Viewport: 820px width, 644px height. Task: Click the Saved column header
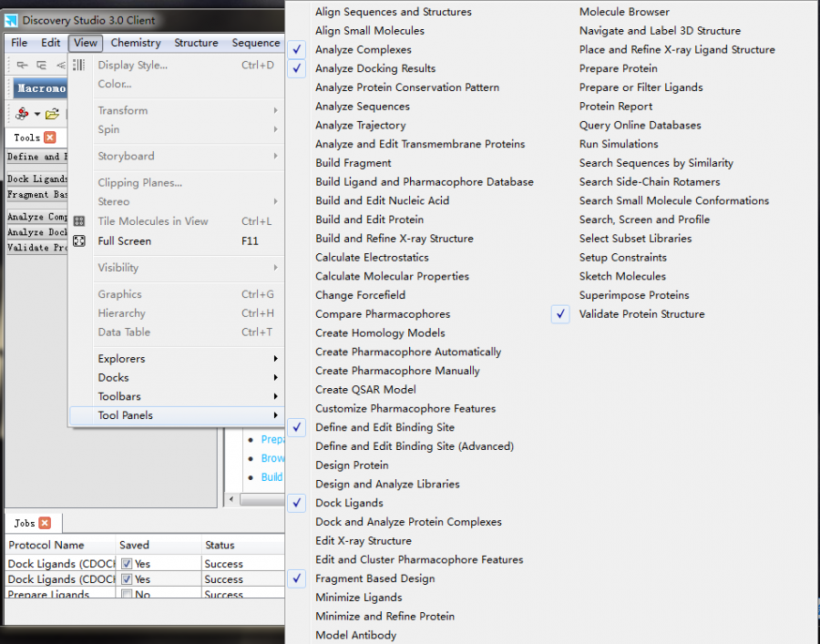(158, 545)
